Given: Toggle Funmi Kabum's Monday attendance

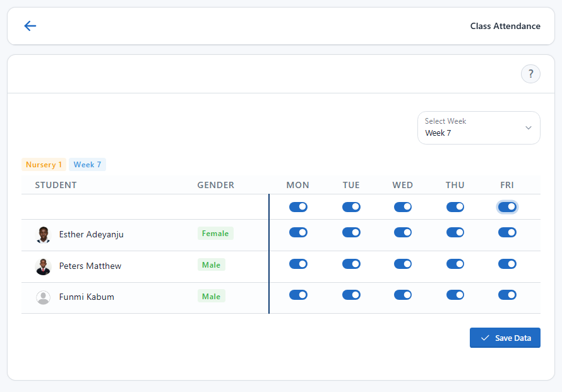Looking at the screenshot, I should click(298, 294).
